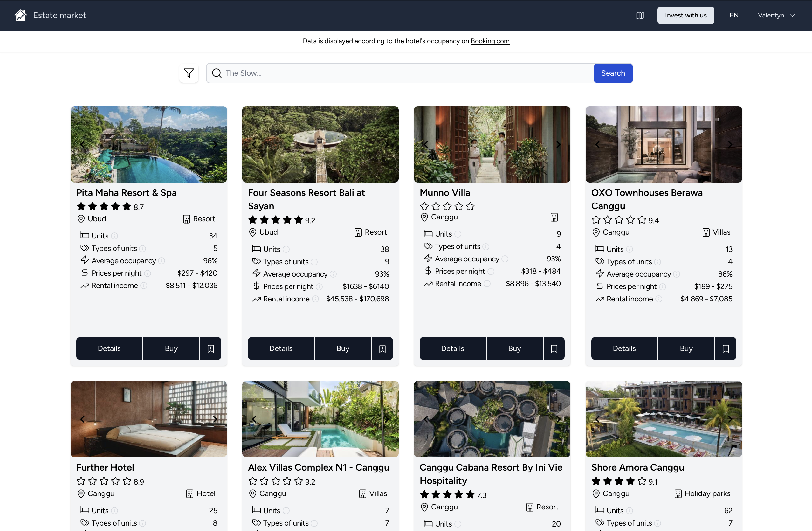This screenshot has width=812, height=531.
Task: Click the Invest with us button
Action: click(685, 15)
